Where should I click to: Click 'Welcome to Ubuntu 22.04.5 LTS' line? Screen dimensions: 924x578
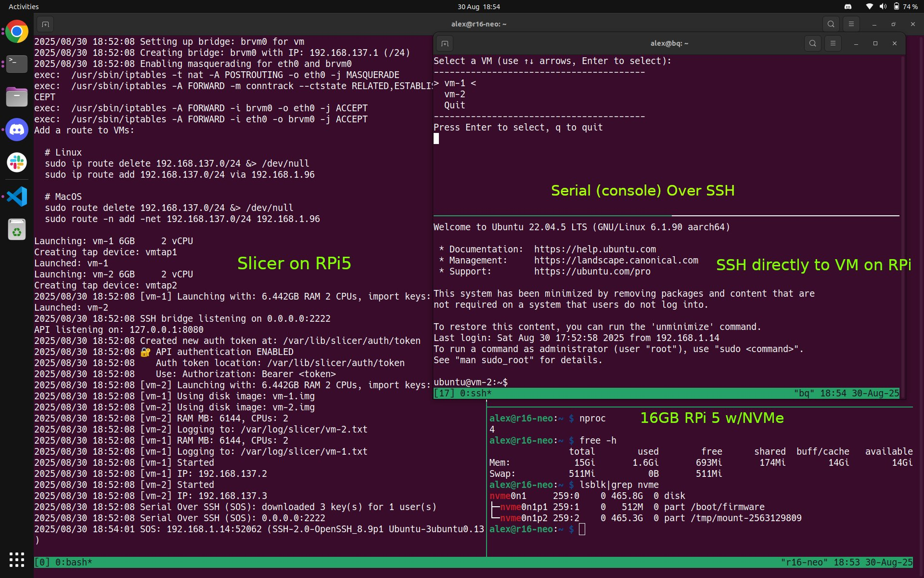582,227
